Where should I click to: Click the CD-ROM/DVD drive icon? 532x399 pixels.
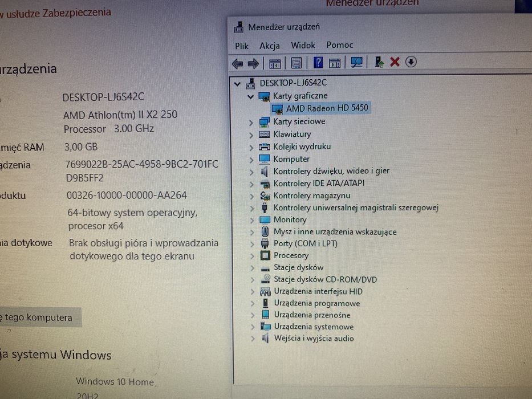pos(265,279)
